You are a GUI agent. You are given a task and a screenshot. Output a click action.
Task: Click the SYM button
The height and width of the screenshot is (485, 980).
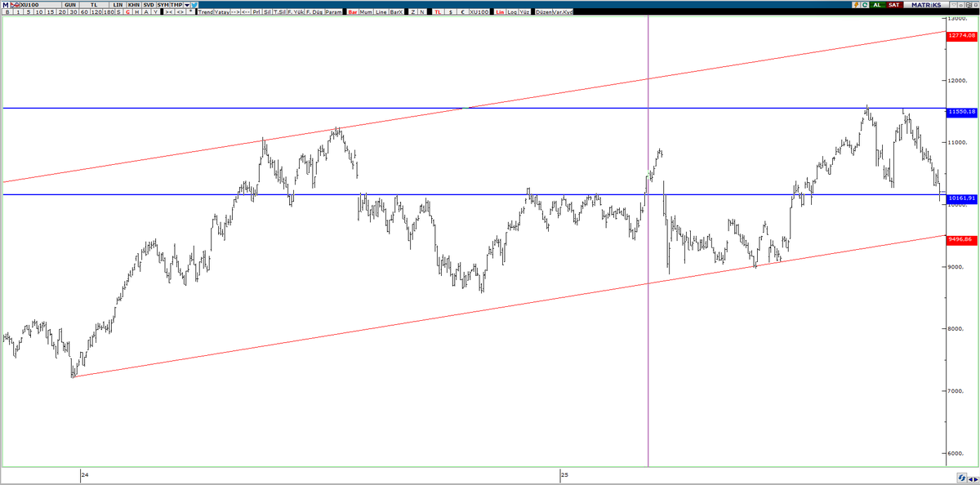[163, 5]
